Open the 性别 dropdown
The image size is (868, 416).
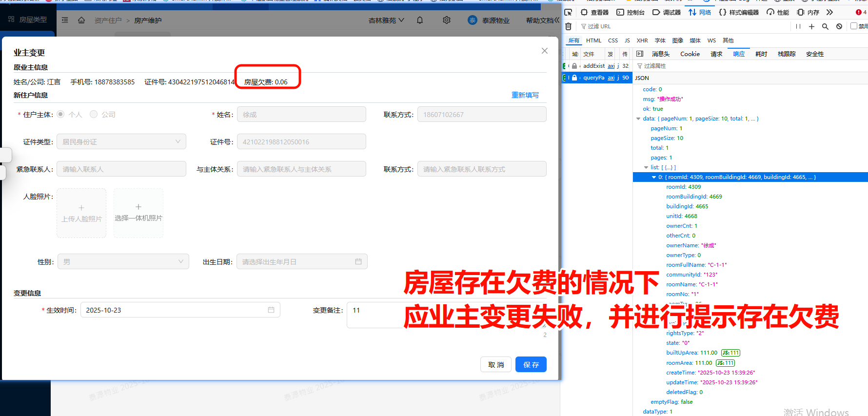(x=123, y=262)
